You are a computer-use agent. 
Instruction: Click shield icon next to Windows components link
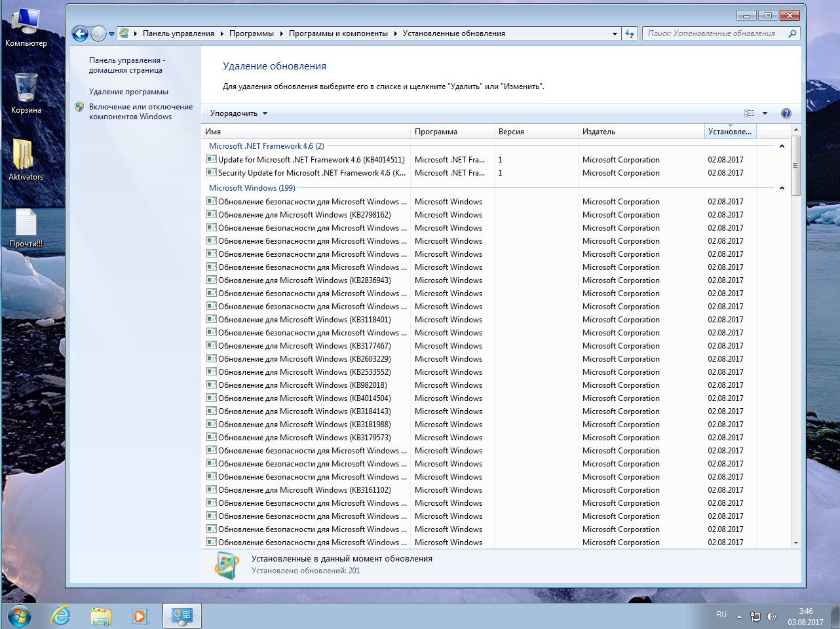(x=79, y=107)
